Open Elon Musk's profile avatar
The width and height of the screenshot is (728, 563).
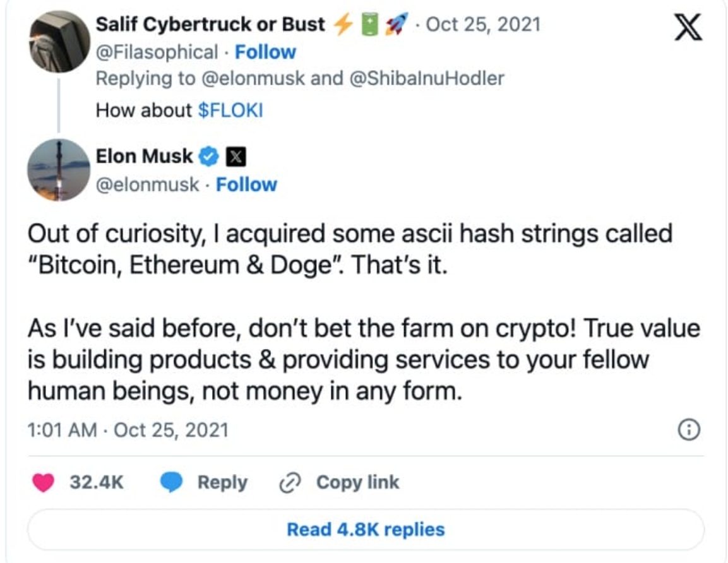(x=59, y=170)
